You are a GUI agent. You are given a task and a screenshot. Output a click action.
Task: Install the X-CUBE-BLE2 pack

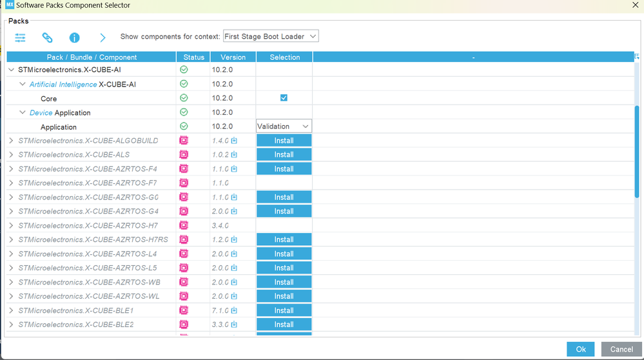click(284, 325)
